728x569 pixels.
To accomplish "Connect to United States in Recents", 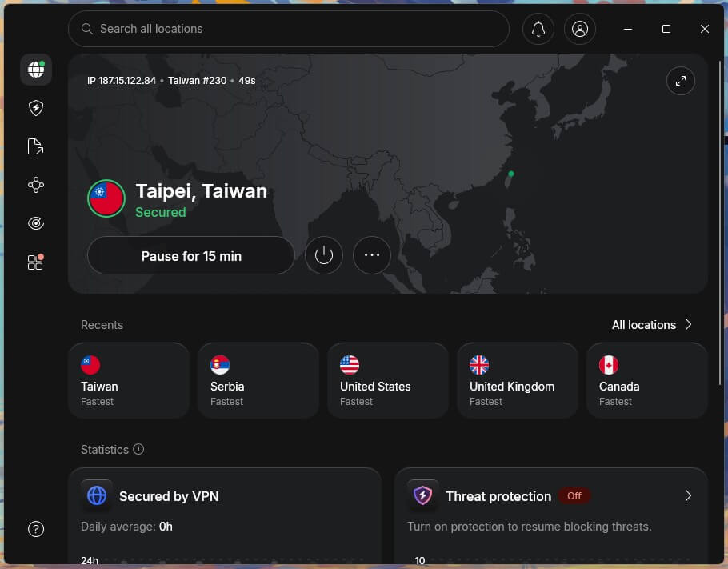I will click(388, 380).
